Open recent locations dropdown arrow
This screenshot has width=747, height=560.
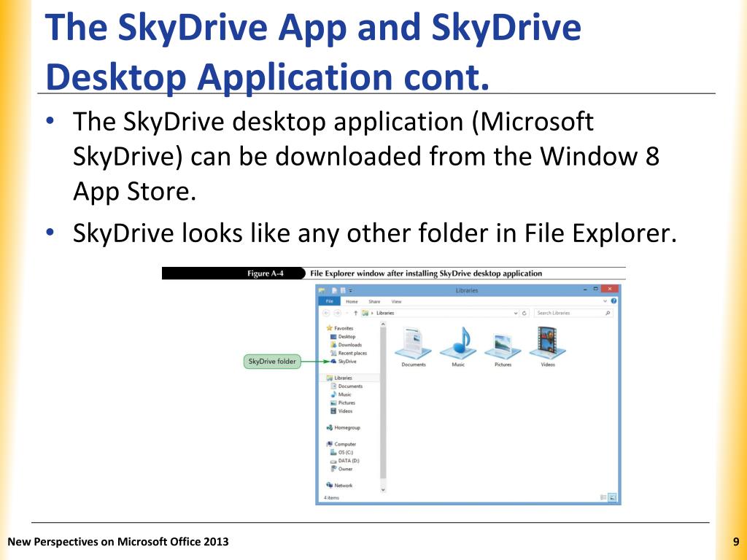coord(347,313)
